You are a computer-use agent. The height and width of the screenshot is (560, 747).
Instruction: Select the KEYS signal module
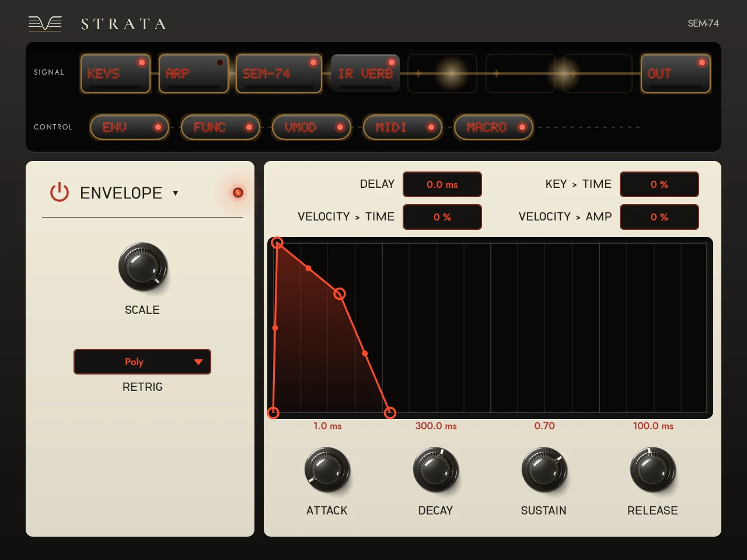116,73
